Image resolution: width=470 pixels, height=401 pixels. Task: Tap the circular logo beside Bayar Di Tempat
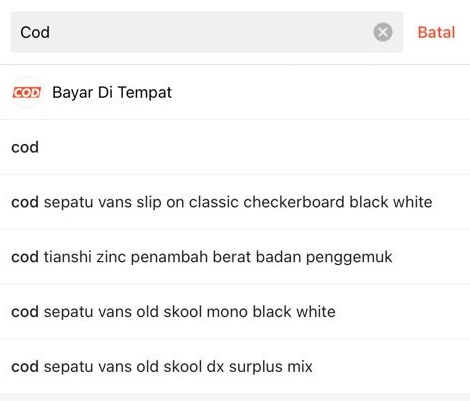(27, 92)
